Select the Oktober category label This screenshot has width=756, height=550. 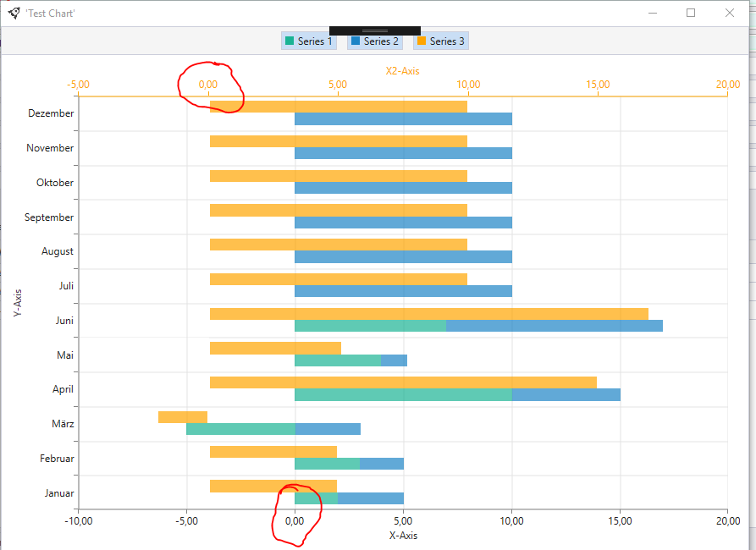coord(55,183)
